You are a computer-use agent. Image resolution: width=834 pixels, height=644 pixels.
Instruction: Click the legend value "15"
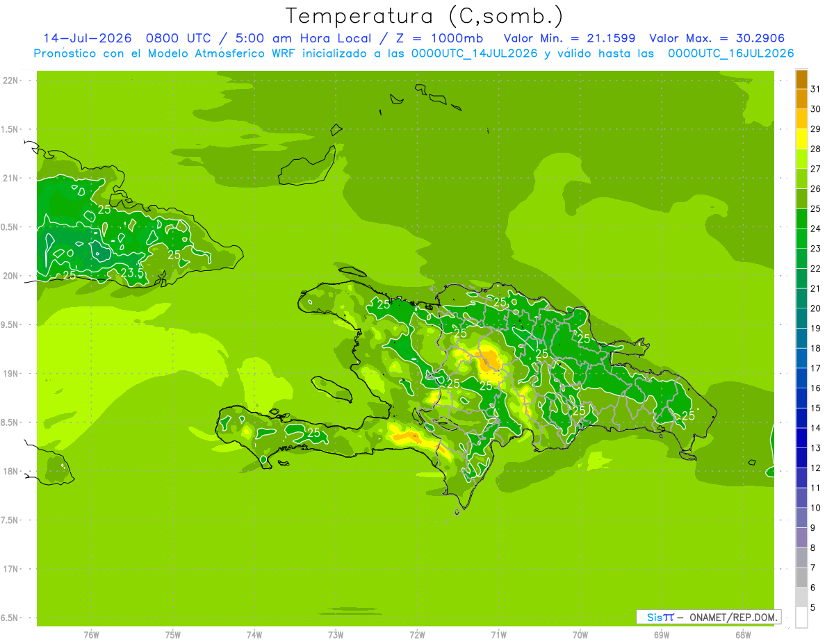[x=816, y=408]
